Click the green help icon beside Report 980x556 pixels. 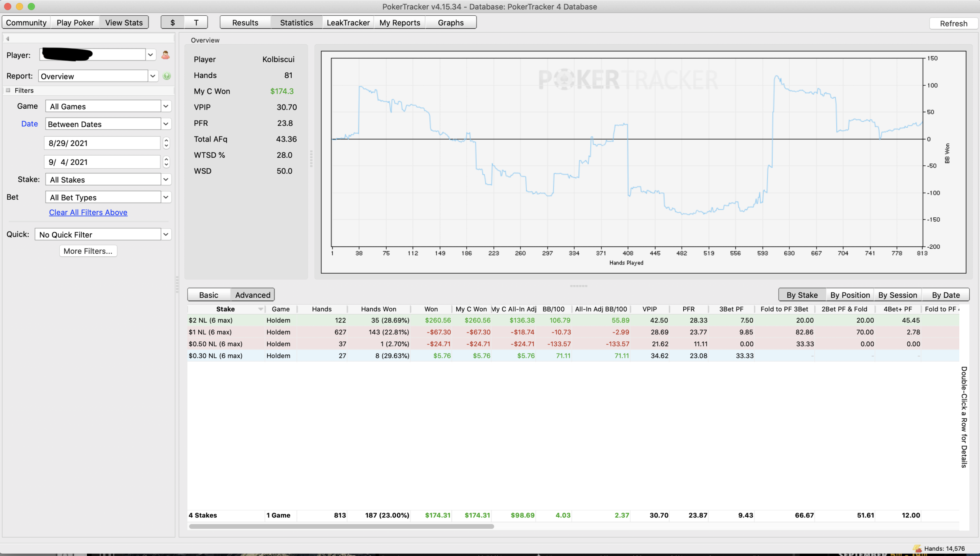tap(167, 76)
